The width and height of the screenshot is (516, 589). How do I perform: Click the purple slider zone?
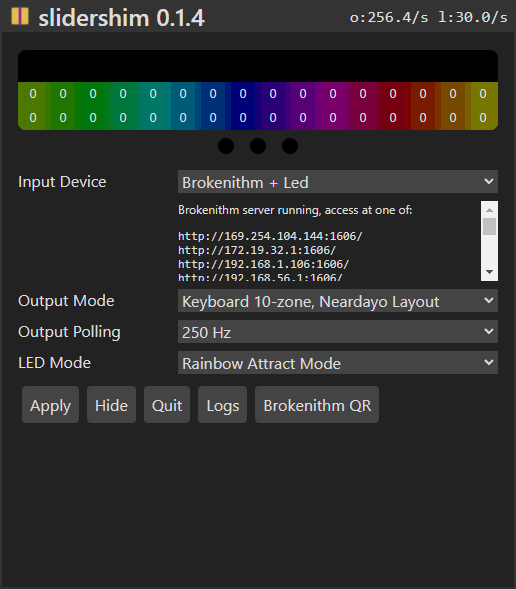[303, 106]
